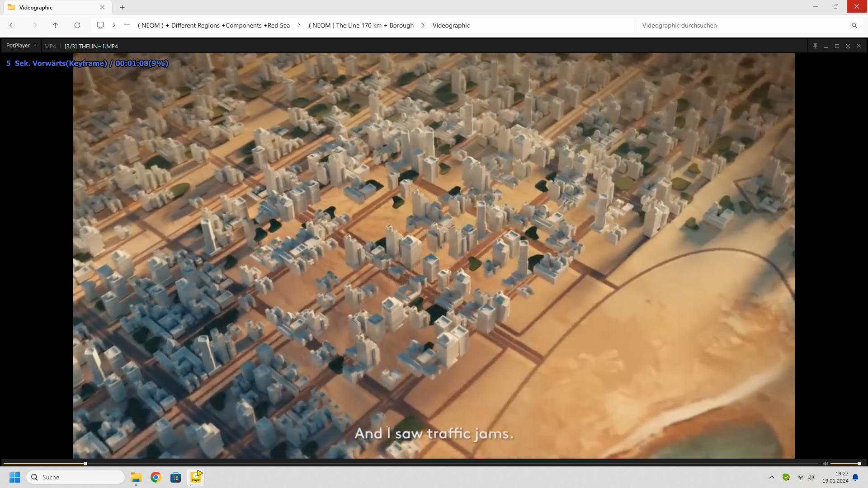This screenshot has width=868, height=488.
Task: Click the seek bar position handle
Action: coord(85,464)
